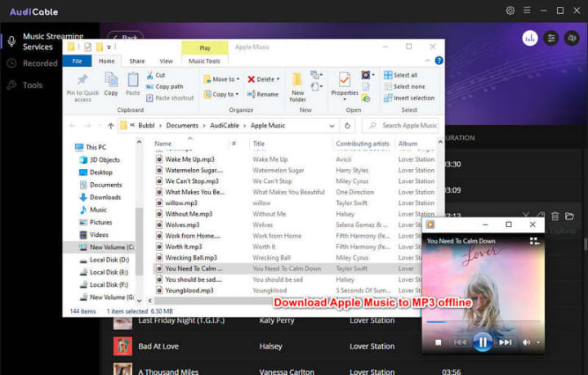Viewport: 588px width, 375px height.
Task: Open the Copy to dropdown
Action: [x=220, y=94]
